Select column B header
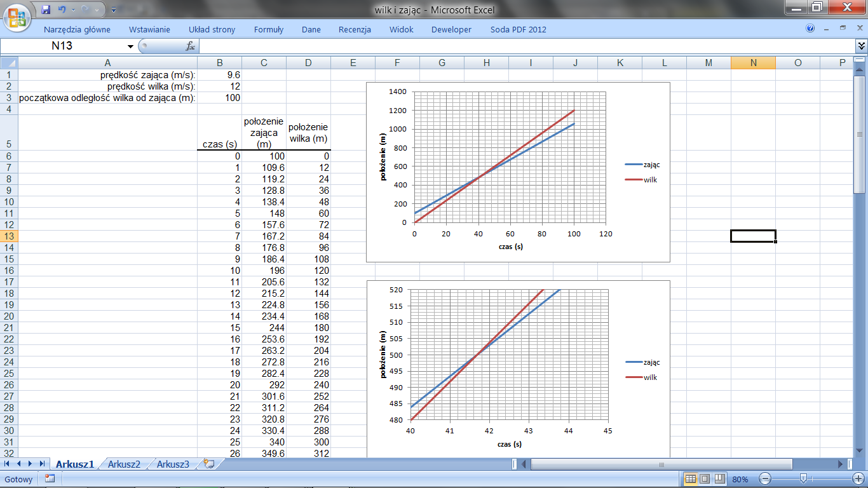868x488 pixels. click(219, 62)
